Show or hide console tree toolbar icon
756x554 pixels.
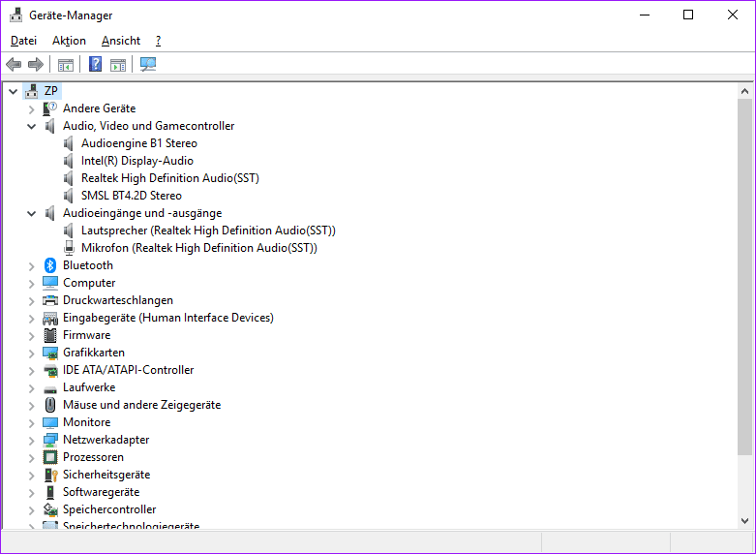[x=66, y=64]
